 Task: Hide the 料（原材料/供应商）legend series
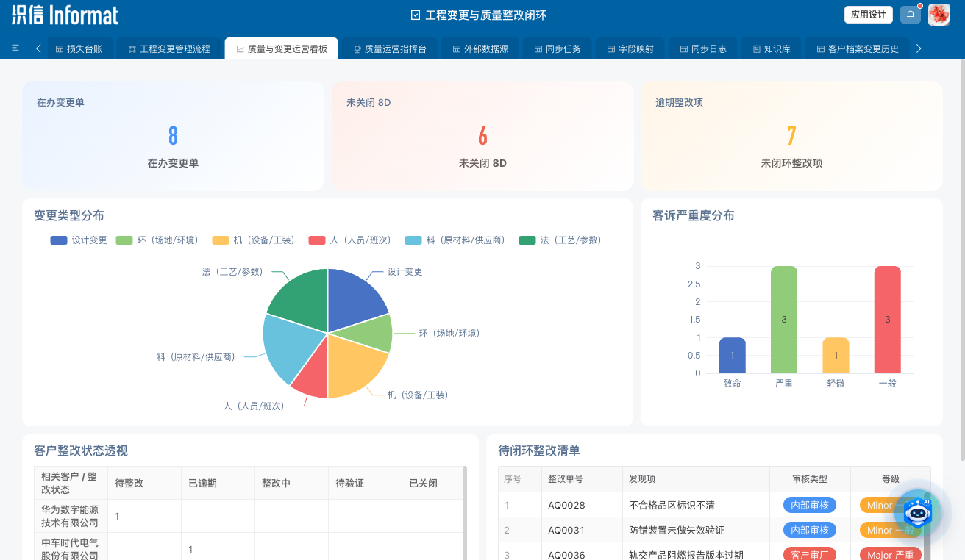(x=455, y=240)
